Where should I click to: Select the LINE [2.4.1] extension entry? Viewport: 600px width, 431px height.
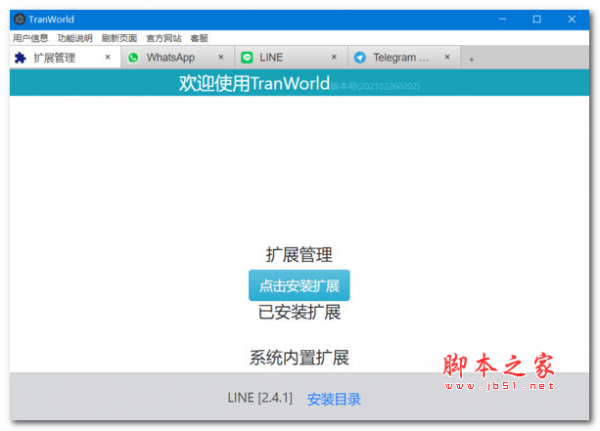click(260, 399)
